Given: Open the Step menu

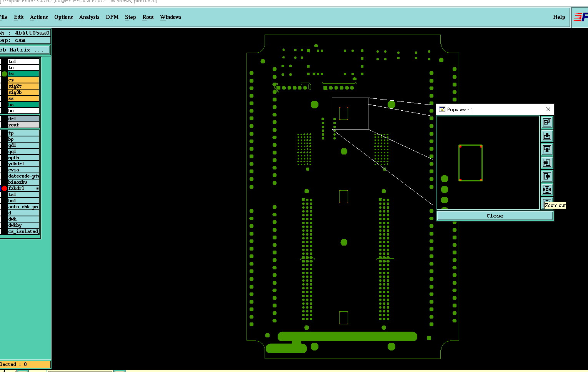Looking at the screenshot, I should pos(130,17).
